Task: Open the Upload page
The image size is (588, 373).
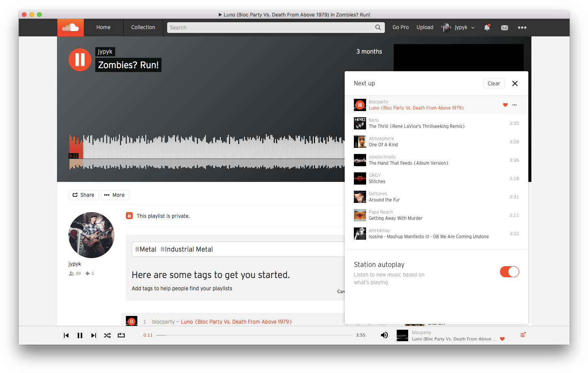Action: (425, 28)
